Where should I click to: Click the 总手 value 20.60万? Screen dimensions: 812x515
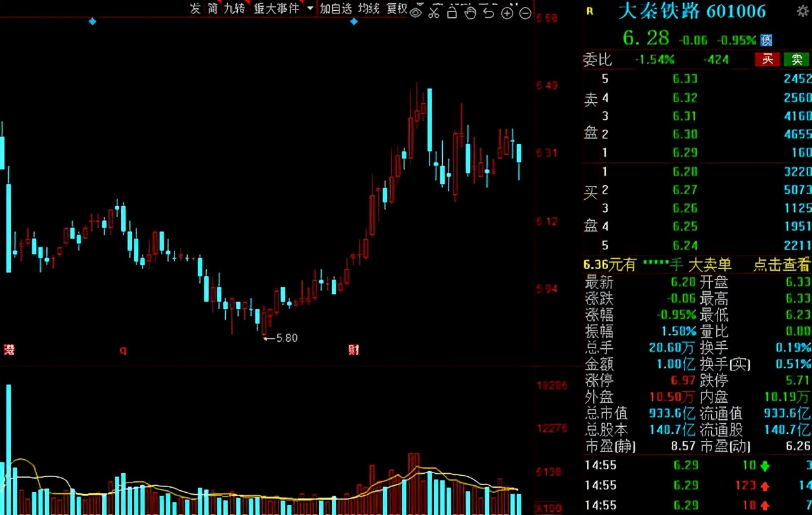point(673,348)
